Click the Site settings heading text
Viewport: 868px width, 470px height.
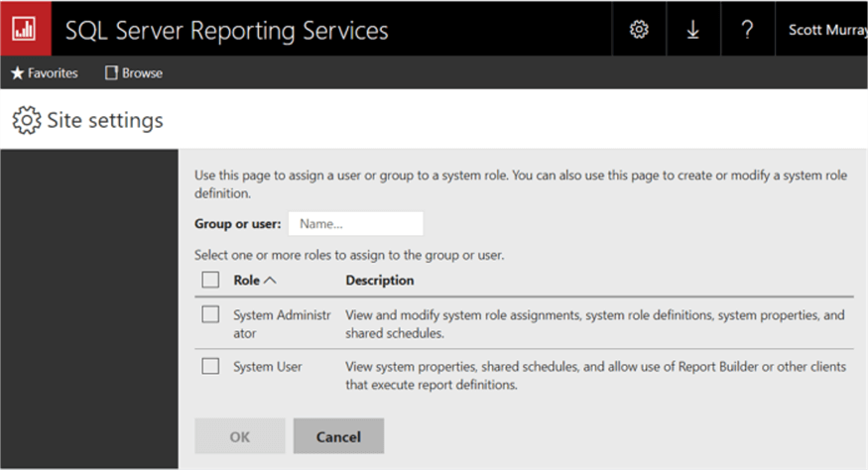105,120
